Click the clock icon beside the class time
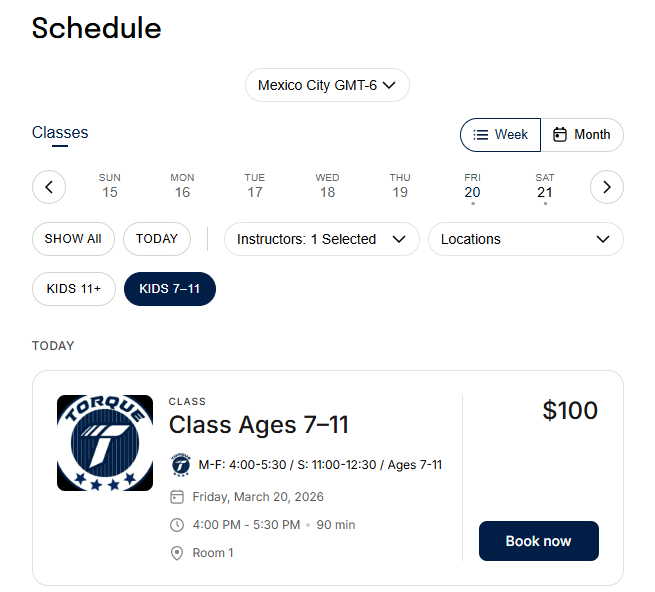 pos(177,525)
